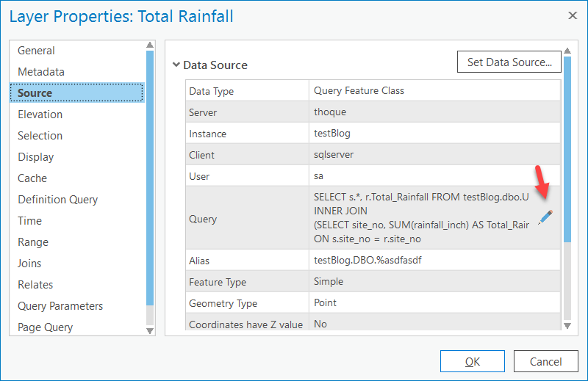Screen dimensions: 588x381
Task: Click the instance value 'testBlog'
Action: (332, 134)
